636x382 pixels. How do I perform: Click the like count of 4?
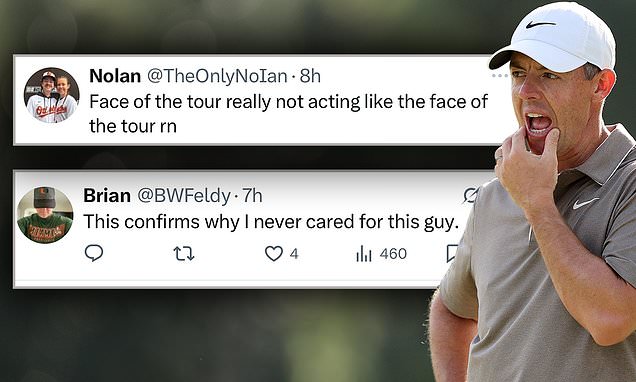click(294, 254)
